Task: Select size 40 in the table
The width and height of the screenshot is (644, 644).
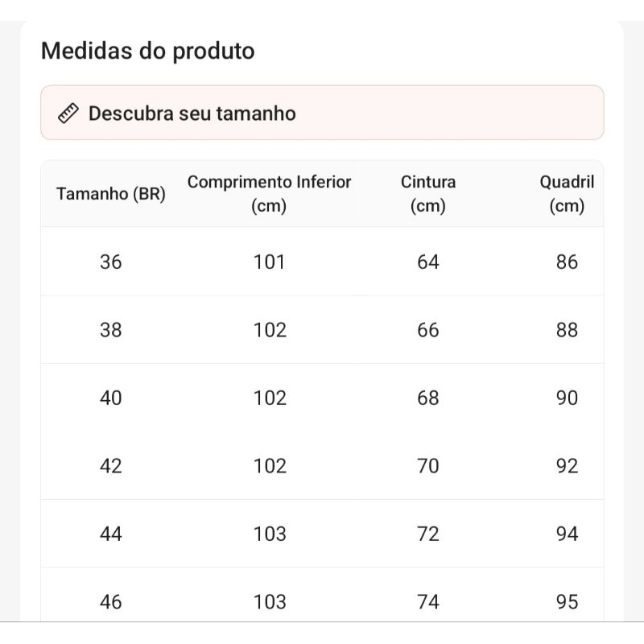Action: click(111, 398)
